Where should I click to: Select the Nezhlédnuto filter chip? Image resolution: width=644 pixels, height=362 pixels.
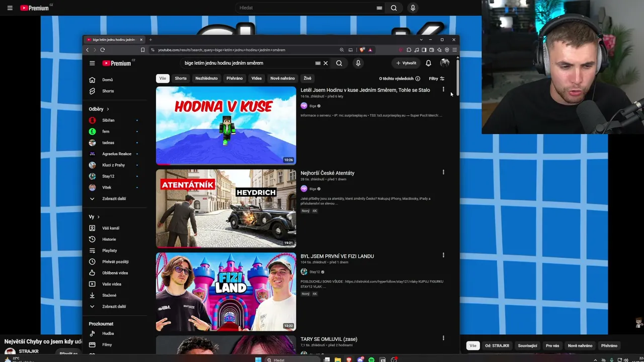(x=206, y=78)
